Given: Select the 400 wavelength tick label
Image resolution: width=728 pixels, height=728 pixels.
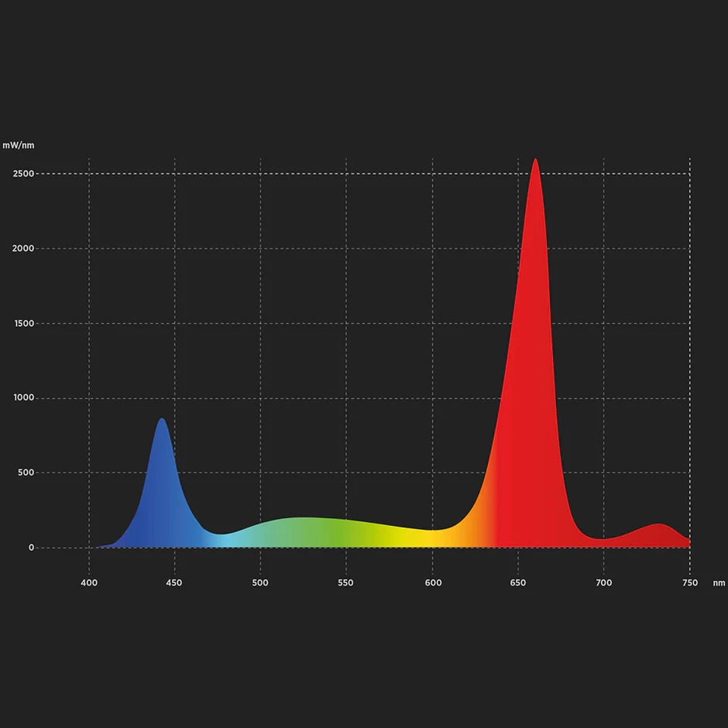Looking at the screenshot, I should pyautogui.click(x=89, y=582).
